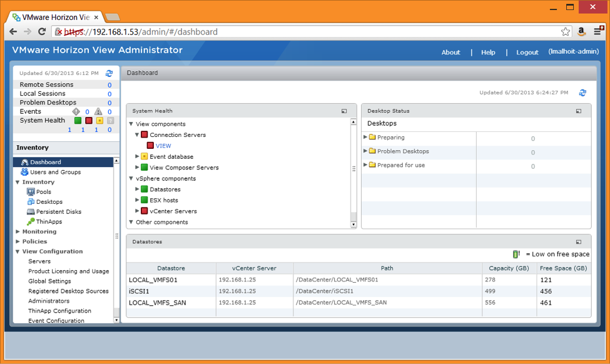Click the Event database yellow status icon

point(145,157)
